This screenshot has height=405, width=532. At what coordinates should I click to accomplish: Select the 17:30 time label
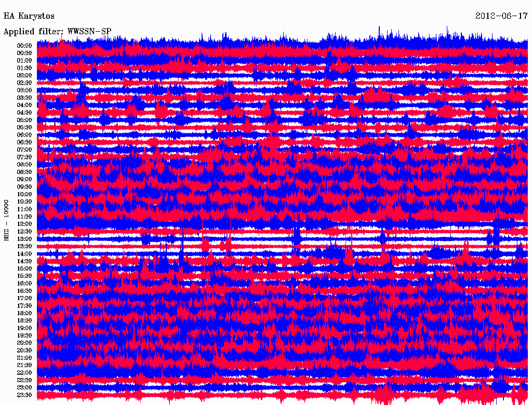(24, 306)
